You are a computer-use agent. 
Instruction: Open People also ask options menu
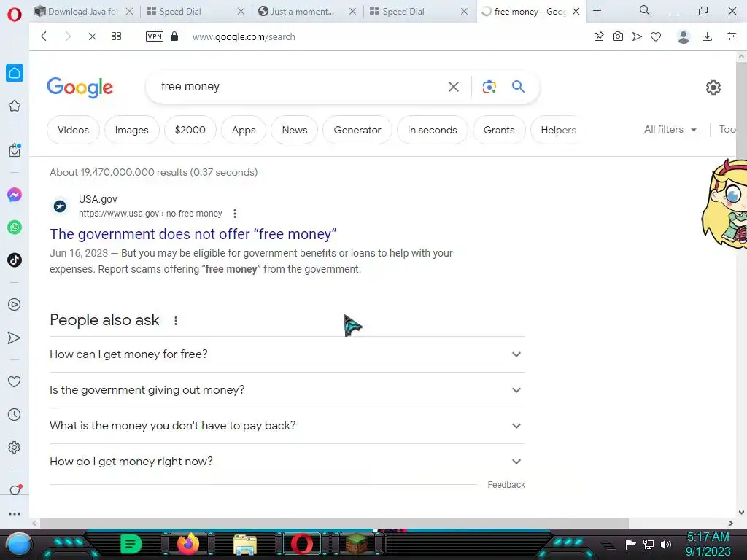tap(176, 321)
